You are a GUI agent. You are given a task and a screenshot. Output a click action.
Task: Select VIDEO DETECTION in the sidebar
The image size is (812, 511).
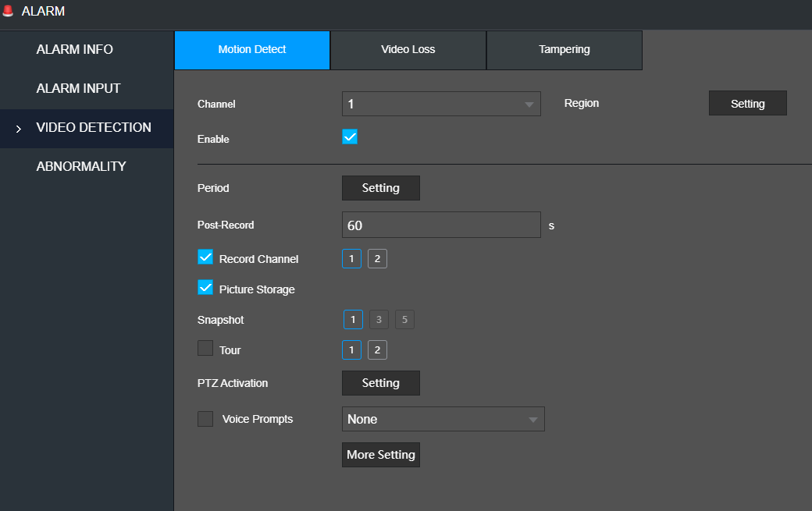click(x=87, y=128)
